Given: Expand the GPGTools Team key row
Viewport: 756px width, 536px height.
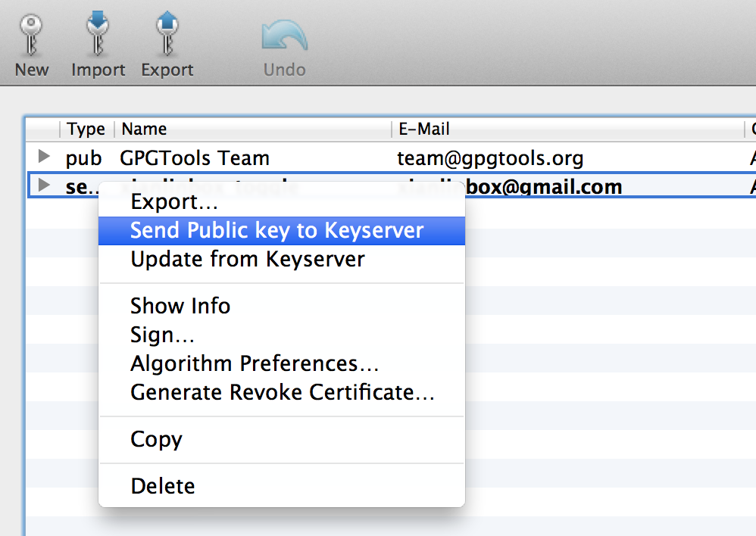Looking at the screenshot, I should pos(45,157).
